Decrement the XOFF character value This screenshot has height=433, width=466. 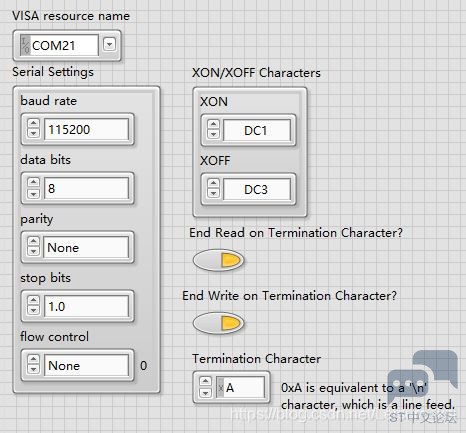(213, 193)
